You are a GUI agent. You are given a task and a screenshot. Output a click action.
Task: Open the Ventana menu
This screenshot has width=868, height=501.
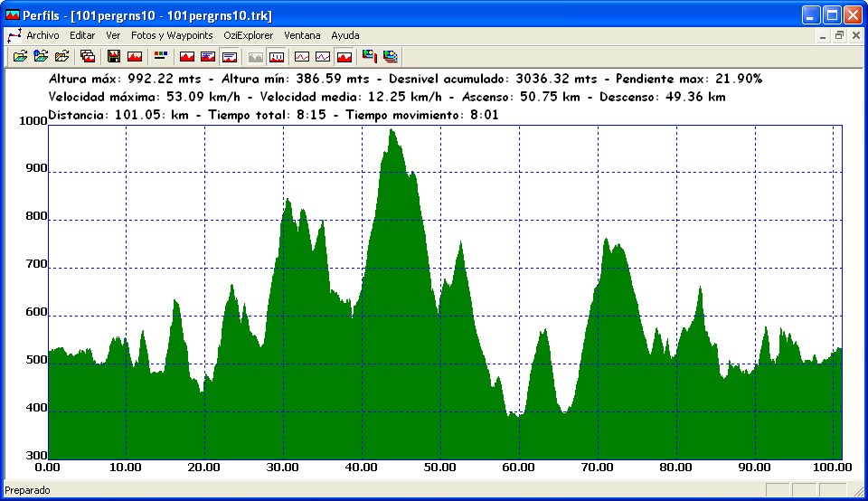click(302, 35)
